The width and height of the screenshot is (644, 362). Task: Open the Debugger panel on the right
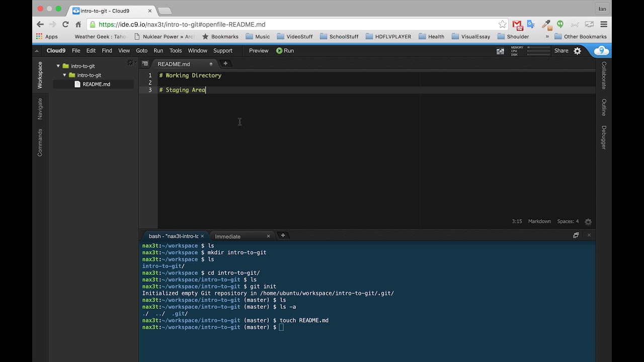coord(604,137)
